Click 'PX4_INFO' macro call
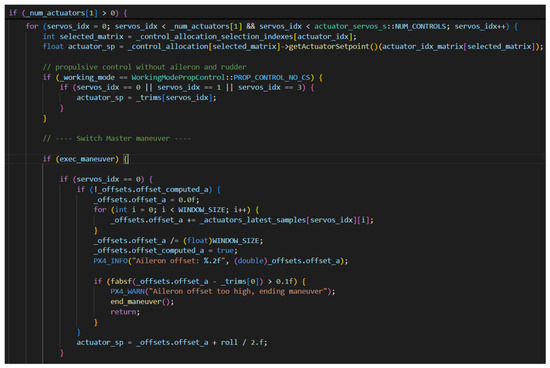Viewport: 550px width, 368px height. (110, 261)
